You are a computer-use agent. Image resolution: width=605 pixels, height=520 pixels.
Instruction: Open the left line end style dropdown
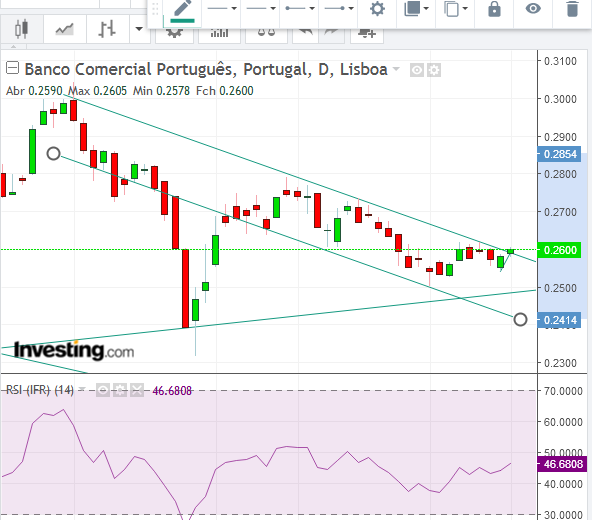coord(300,8)
